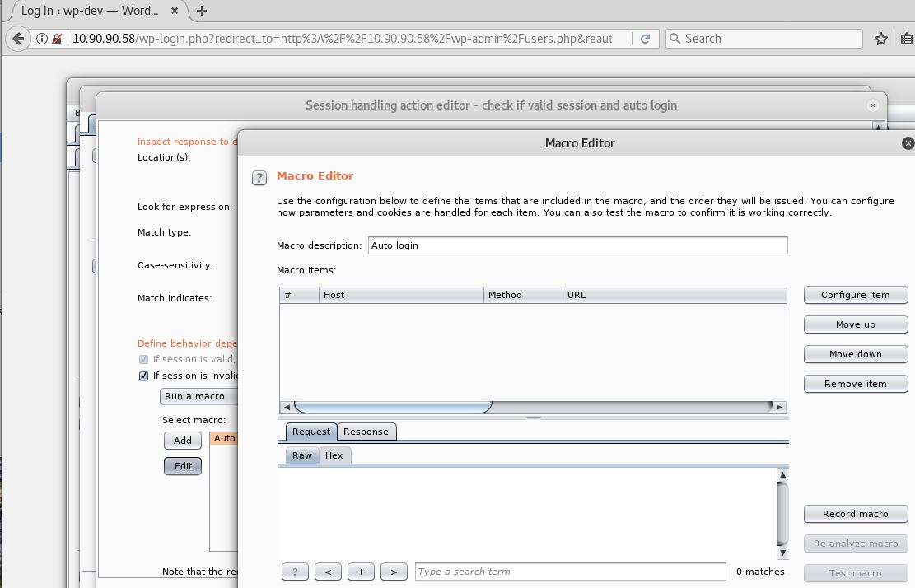
Task: Open the site information icon in address bar
Action: pyautogui.click(x=42, y=39)
